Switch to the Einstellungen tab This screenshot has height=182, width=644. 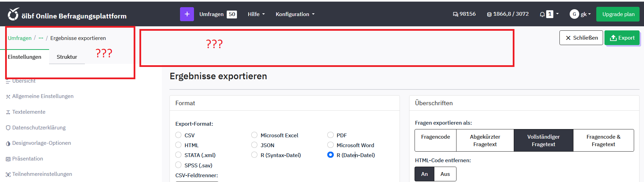[25, 57]
